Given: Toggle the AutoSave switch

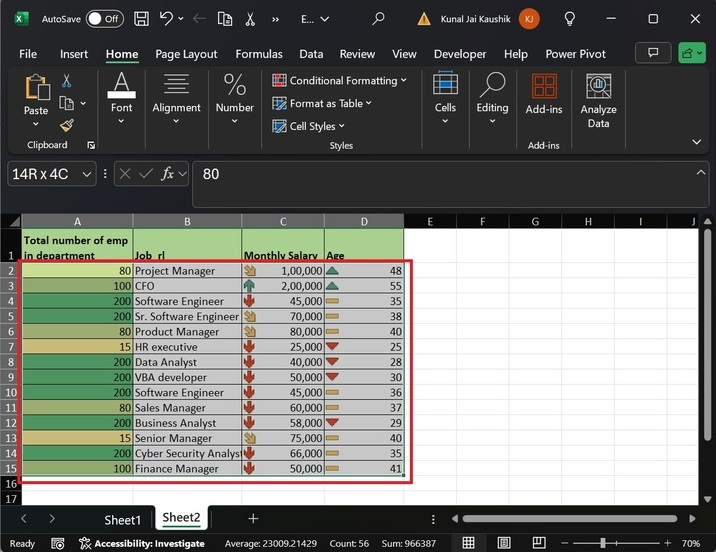Looking at the screenshot, I should 104,18.
